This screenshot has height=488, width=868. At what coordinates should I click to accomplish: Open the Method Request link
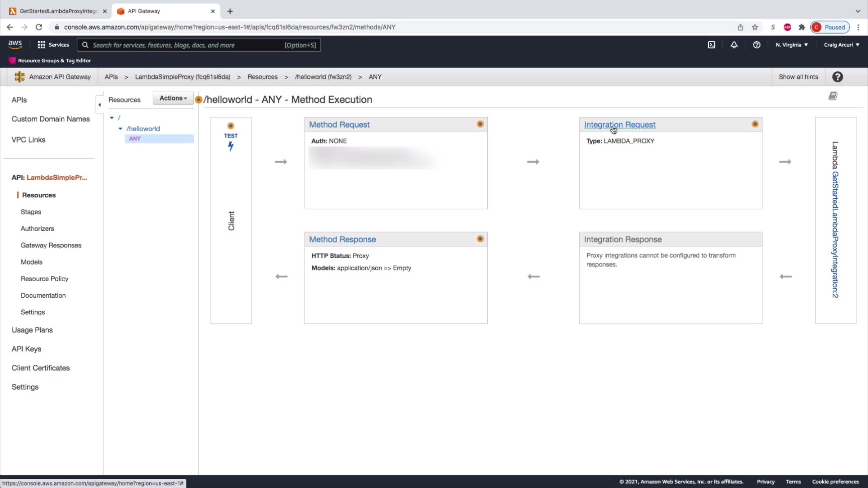point(339,125)
